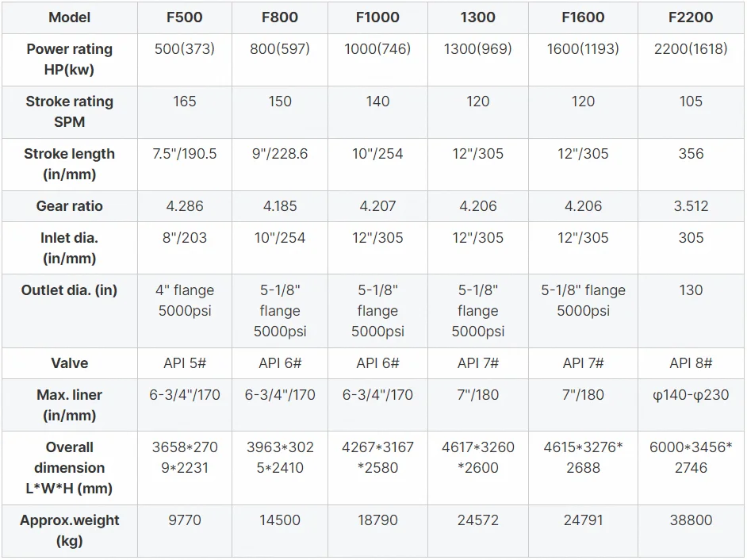The width and height of the screenshot is (747, 560).
Task: Select the Approx.weight (kg) row header
Action: click(70, 531)
